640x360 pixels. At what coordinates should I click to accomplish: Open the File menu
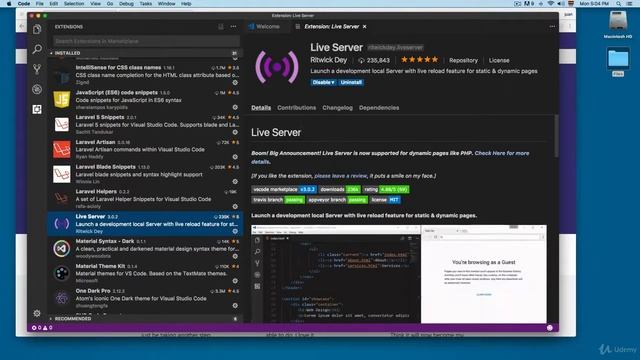click(x=40, y=4)
